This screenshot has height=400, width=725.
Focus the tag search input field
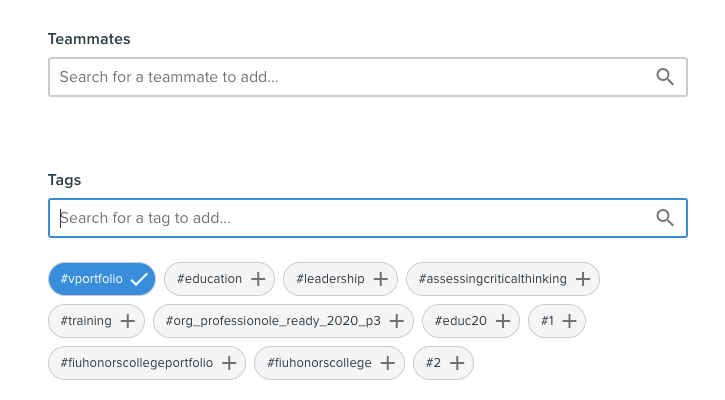[x=368, y=218]
